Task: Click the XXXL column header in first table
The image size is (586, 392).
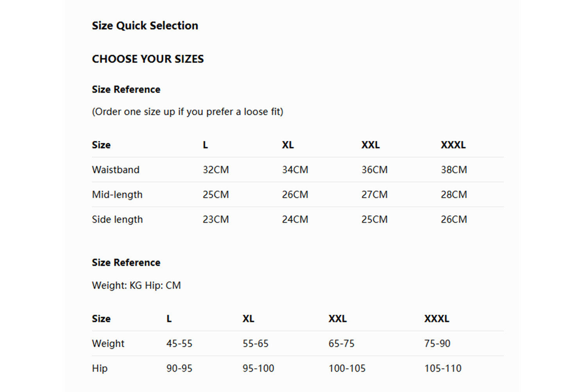Action: click(x=453, y=145)
